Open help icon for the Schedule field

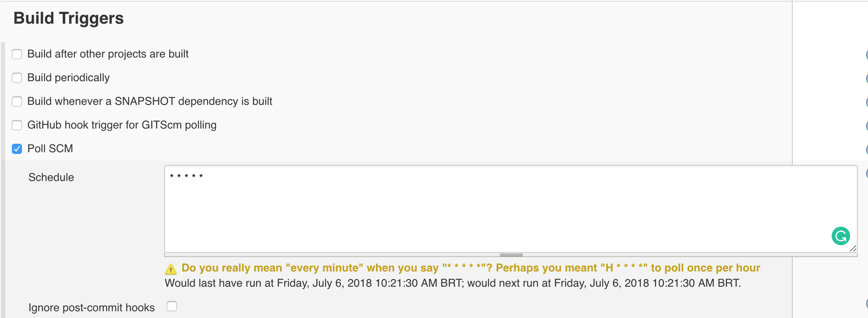click(866, 173)
